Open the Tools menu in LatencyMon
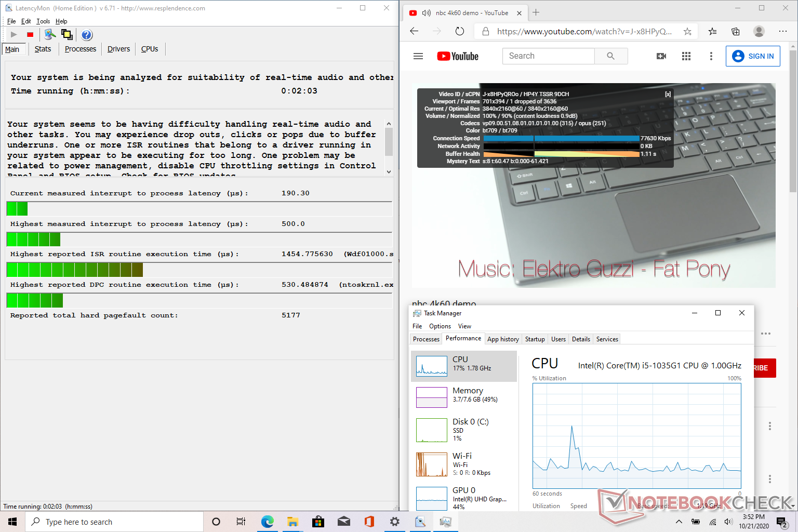The height and width of the screenshot is (532, 798). (43, 21)
